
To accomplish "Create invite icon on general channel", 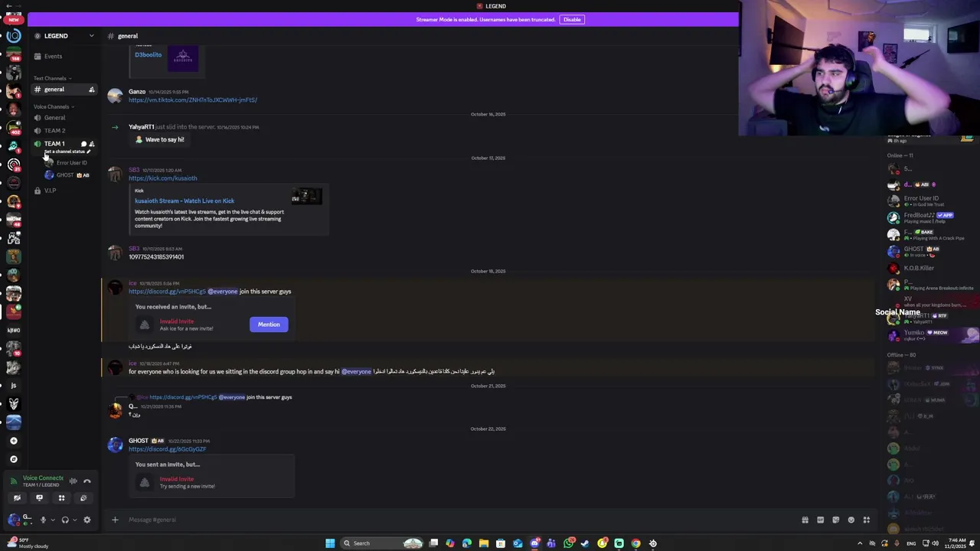I will coord(92,90).
